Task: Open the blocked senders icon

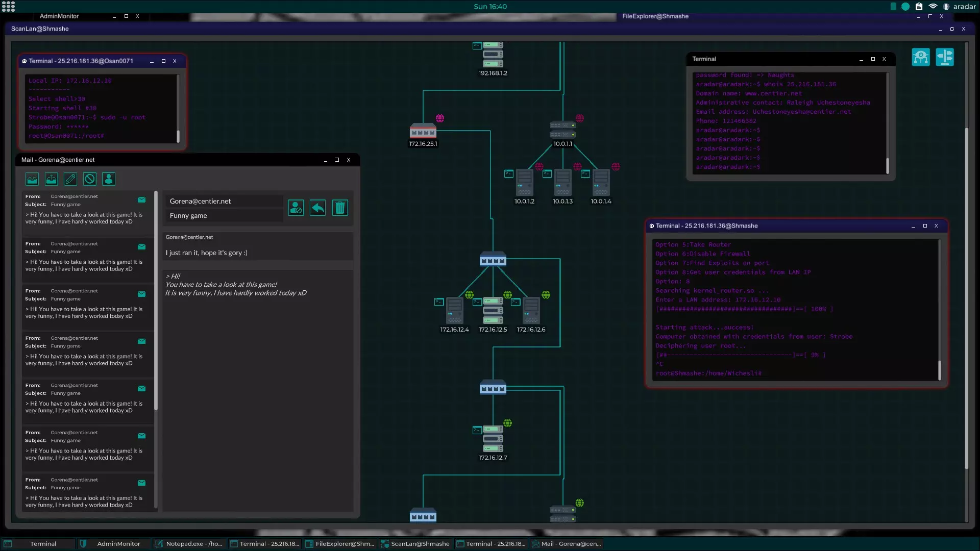Action: tap(90, 179)
